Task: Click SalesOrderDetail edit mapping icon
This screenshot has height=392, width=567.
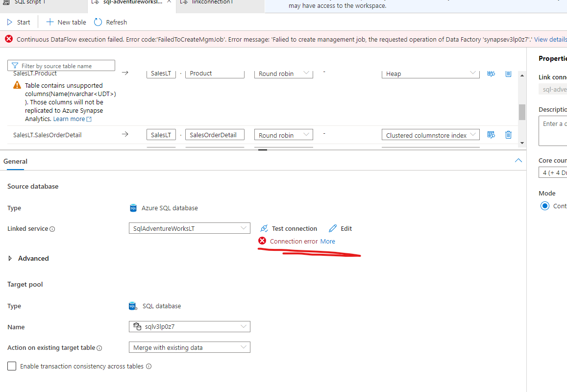Action: point(491,135)
